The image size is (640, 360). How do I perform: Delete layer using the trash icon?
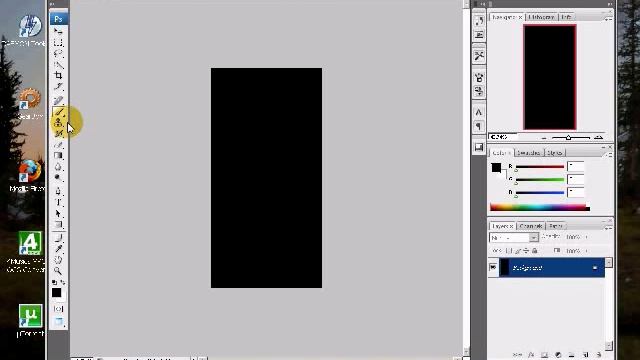(599, 355)
